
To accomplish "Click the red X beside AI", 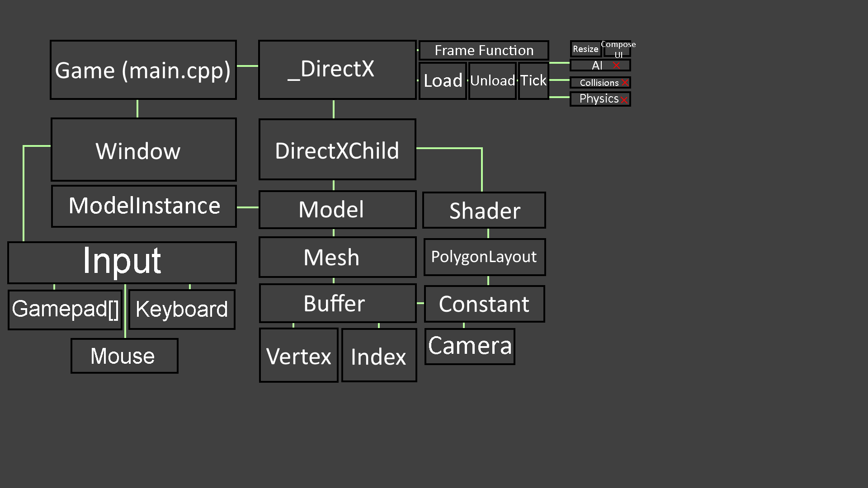I will point(616,66).
